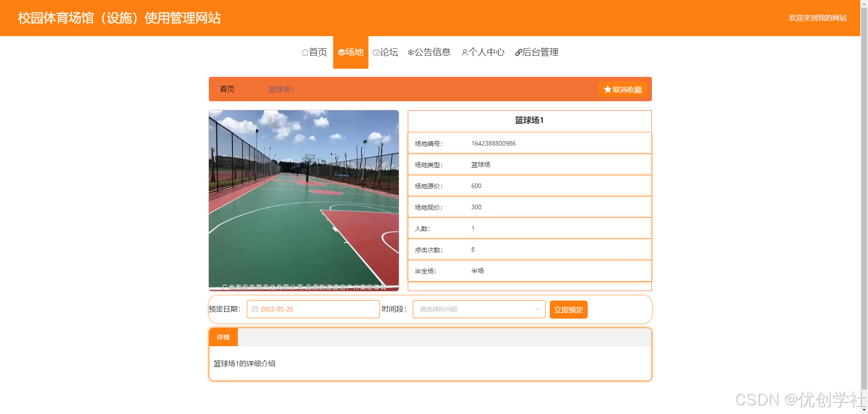
Task: Click the 篮球场1 breadcrumb item
Action: click(281, 89)
